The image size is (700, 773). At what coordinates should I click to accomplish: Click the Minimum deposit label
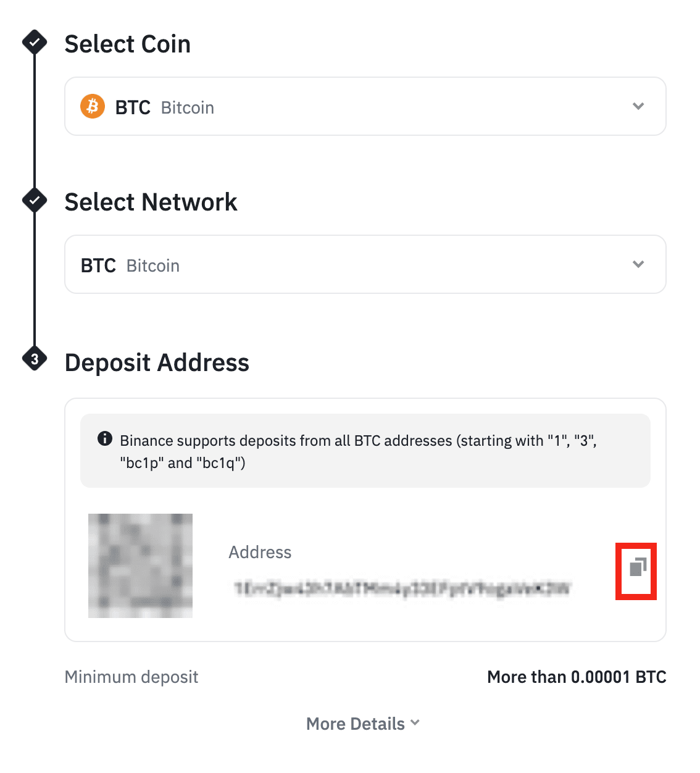131,677
